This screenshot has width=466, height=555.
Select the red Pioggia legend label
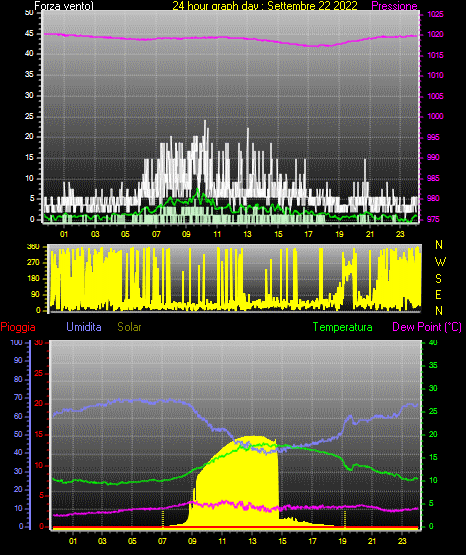(18, 327)
